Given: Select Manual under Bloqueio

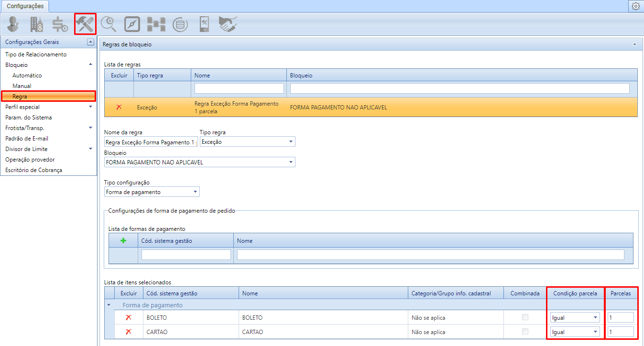Looking at the screenshot, I should point(22,86).
